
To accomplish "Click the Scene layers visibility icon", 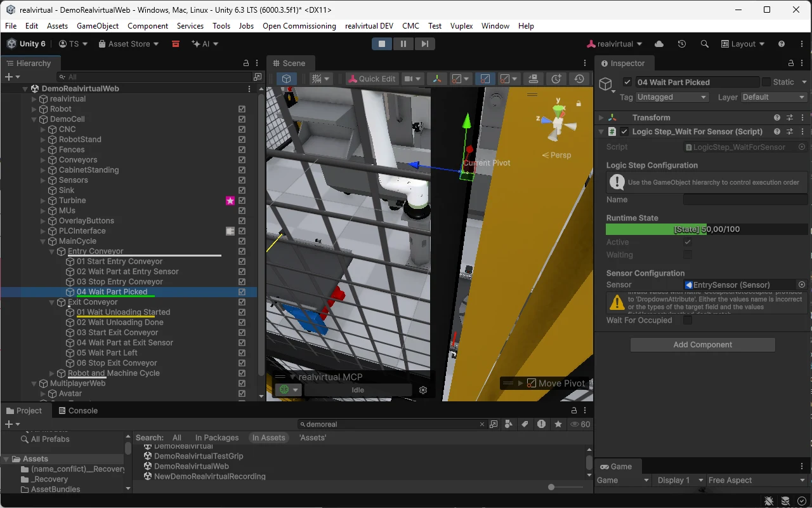I will point(533,79).
